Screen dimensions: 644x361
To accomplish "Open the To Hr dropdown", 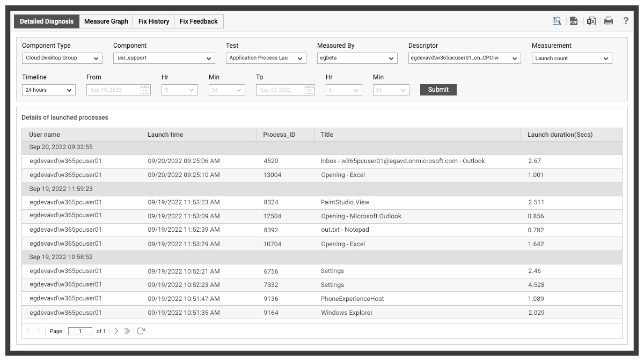I will 344,90.
